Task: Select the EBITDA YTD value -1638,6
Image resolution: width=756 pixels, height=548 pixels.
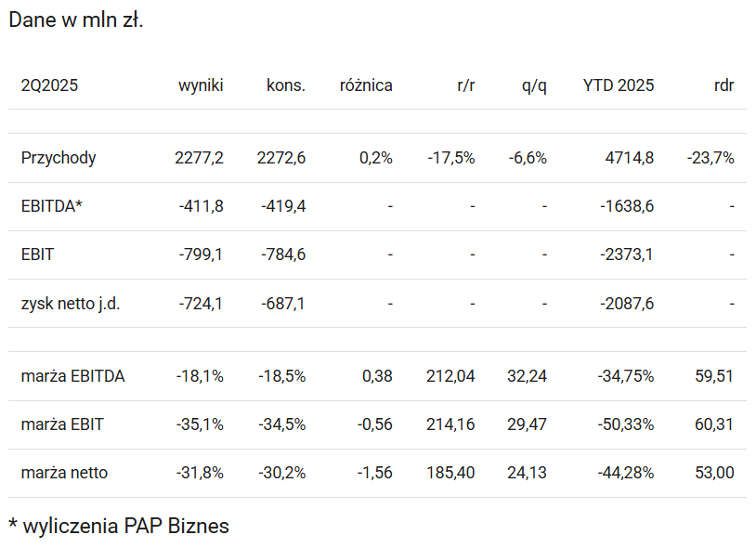Action: pos(626,206)
